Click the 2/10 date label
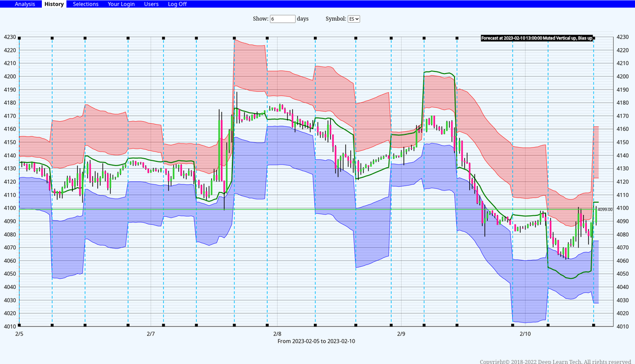Viewport: 635px width, 364px height. coord(525,334)
